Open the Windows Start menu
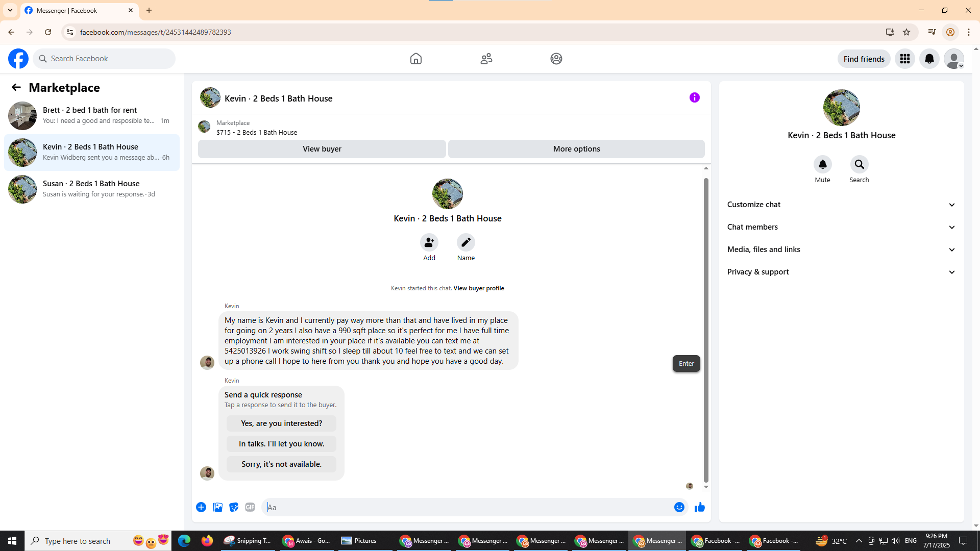Screen dimensions: 980x551 coord(12,541)
